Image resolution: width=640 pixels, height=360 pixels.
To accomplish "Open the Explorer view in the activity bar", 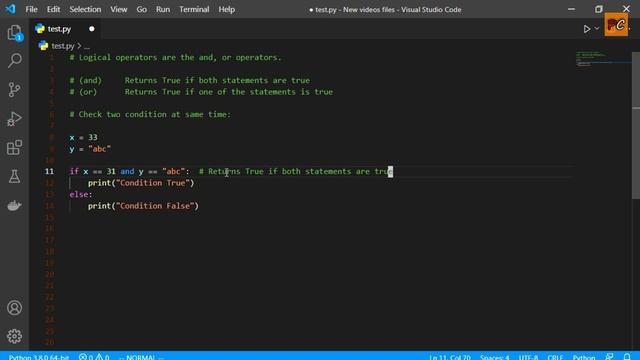I will tap(14, 33).
